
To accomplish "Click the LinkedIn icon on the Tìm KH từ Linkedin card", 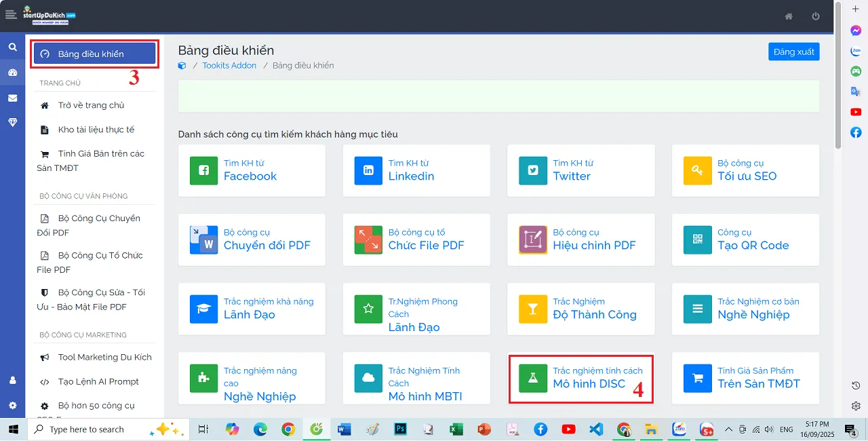I will (x=368, y=171).
